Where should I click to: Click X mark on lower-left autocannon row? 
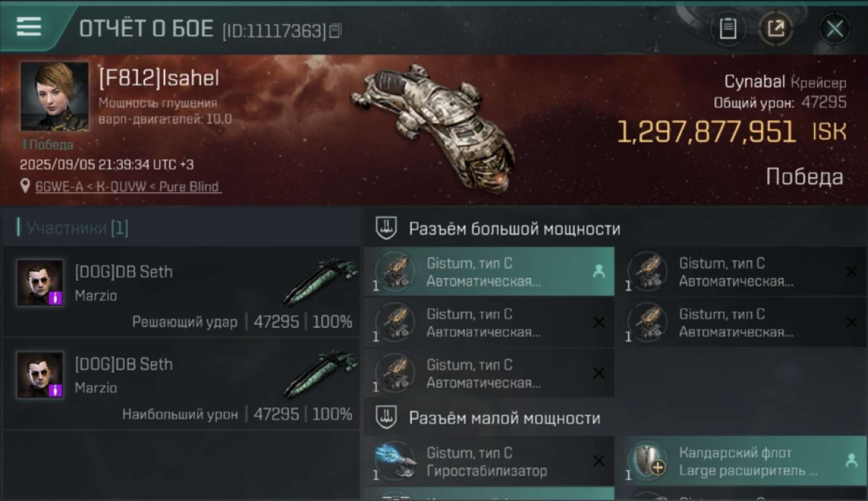[x=599, y=373]
